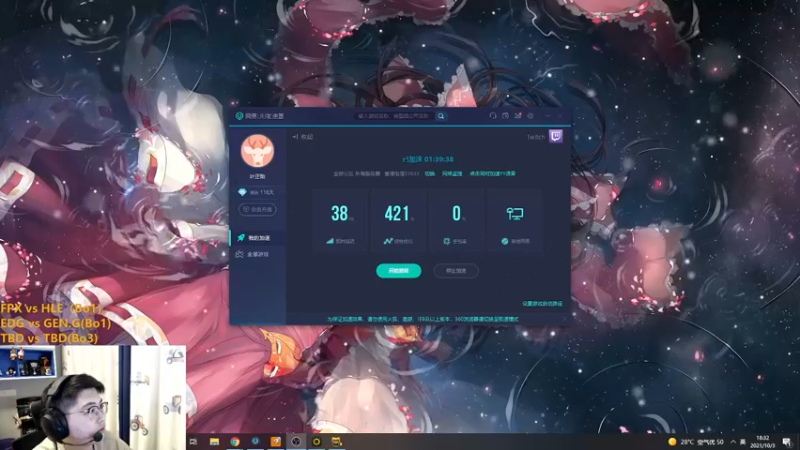Click the username under the avatar
Image resolution: width=800 pixels, height=450 pixels.
point(257,177)
